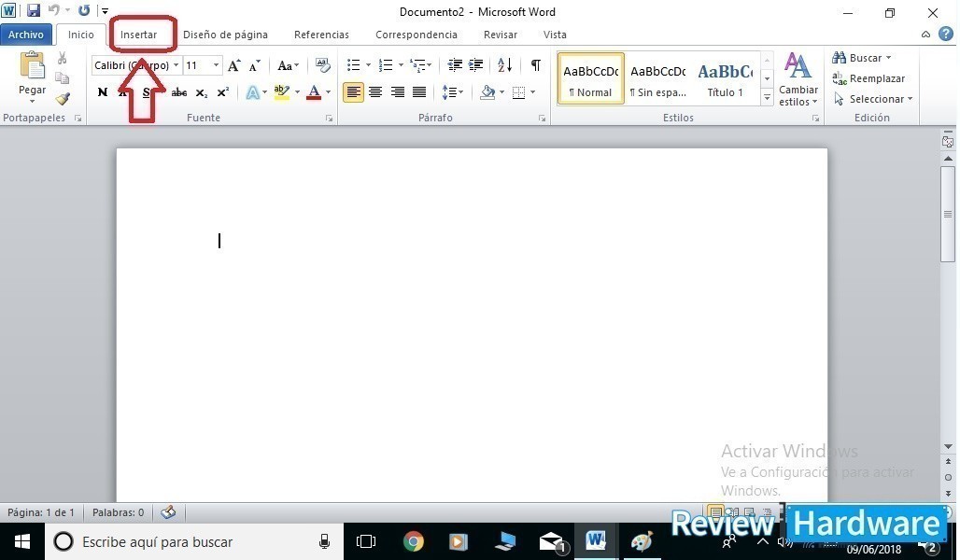Clear all formatting from the text
960x560 pixels.
tap(323, 65)
